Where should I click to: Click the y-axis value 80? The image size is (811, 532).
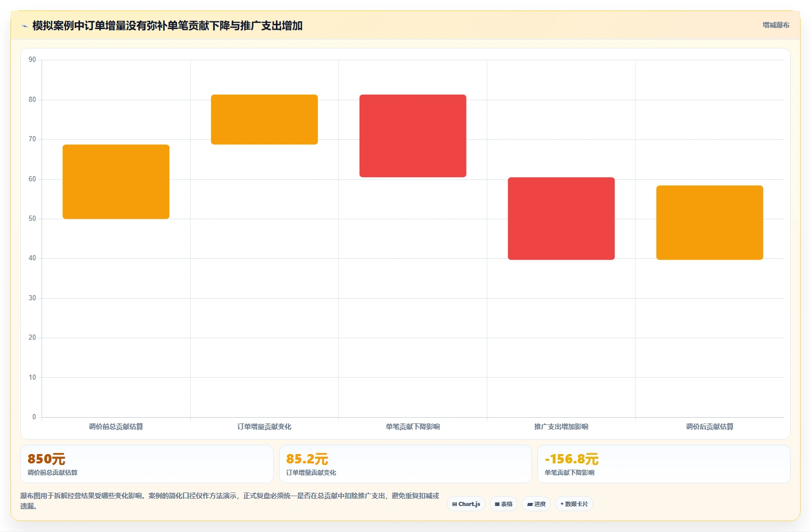click(32, 100)
